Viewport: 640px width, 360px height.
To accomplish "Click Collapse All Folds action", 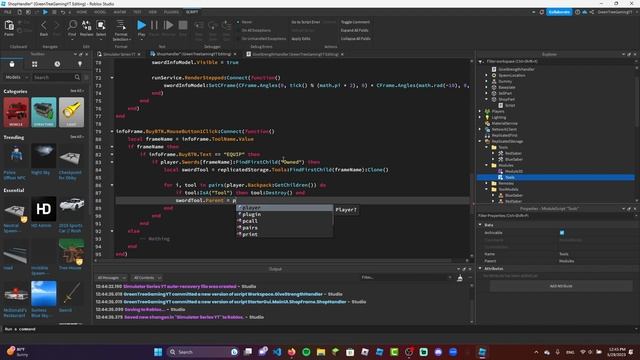I will [x=356, y=39].
